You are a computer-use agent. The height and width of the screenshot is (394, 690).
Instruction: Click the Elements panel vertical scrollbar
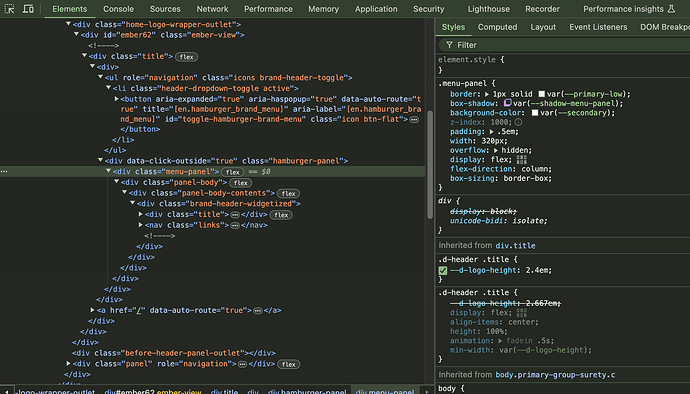click(x=430, y=164)
